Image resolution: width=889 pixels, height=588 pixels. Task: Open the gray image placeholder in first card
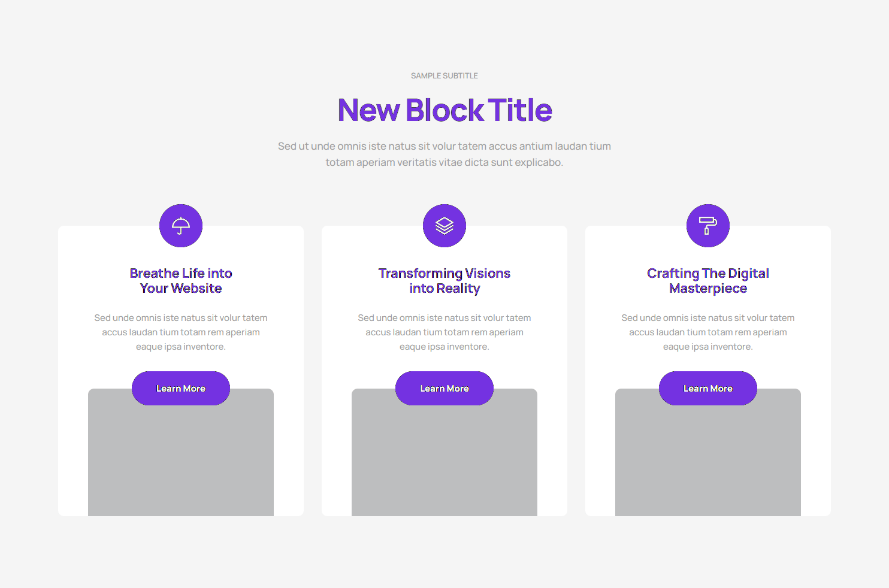point(181,461)
